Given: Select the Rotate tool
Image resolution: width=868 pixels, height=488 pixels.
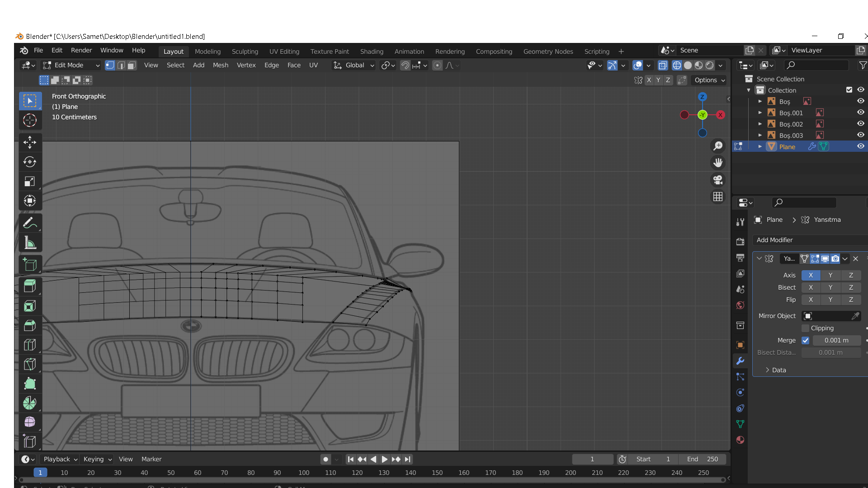Looking at the screenshot, I should tap(30, 162).
